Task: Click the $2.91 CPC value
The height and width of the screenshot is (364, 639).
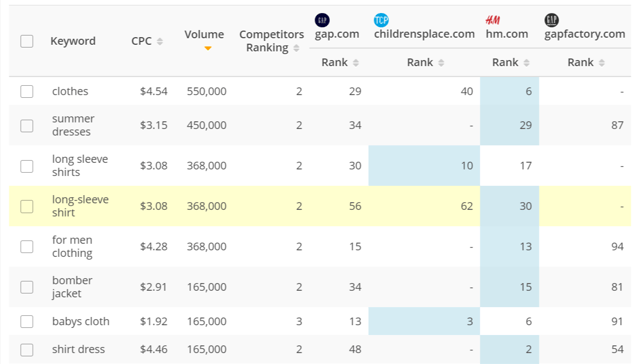Action: pyautogui.click(x=154, y=287)
